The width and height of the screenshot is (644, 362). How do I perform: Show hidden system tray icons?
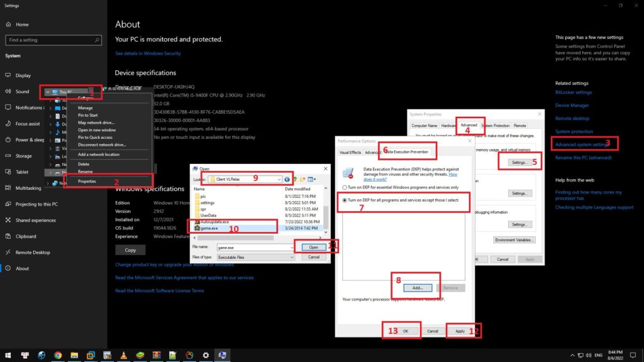click(572, 356)
